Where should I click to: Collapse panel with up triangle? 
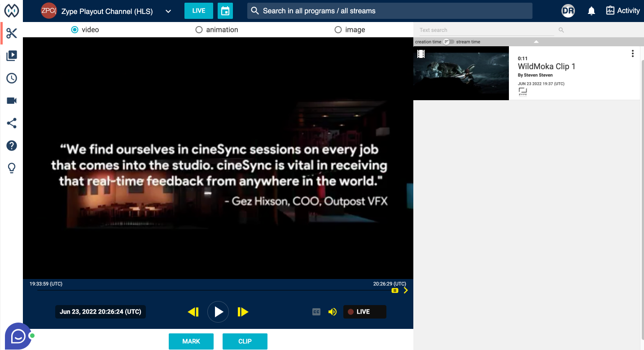point(536,42)
